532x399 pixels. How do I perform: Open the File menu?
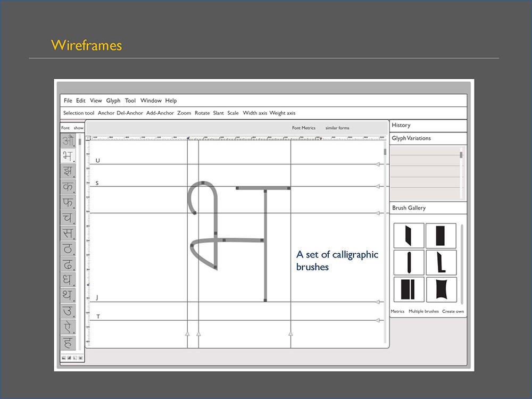(68, 101)
